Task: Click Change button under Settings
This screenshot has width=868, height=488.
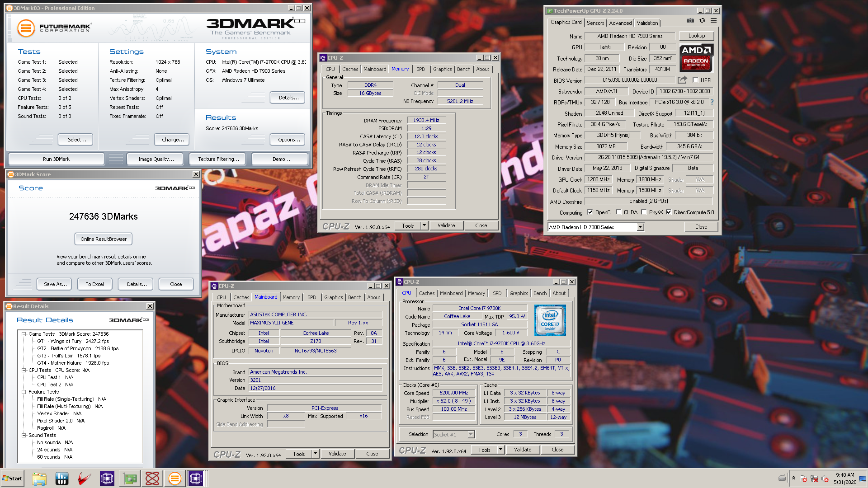Action: [172, 140]
